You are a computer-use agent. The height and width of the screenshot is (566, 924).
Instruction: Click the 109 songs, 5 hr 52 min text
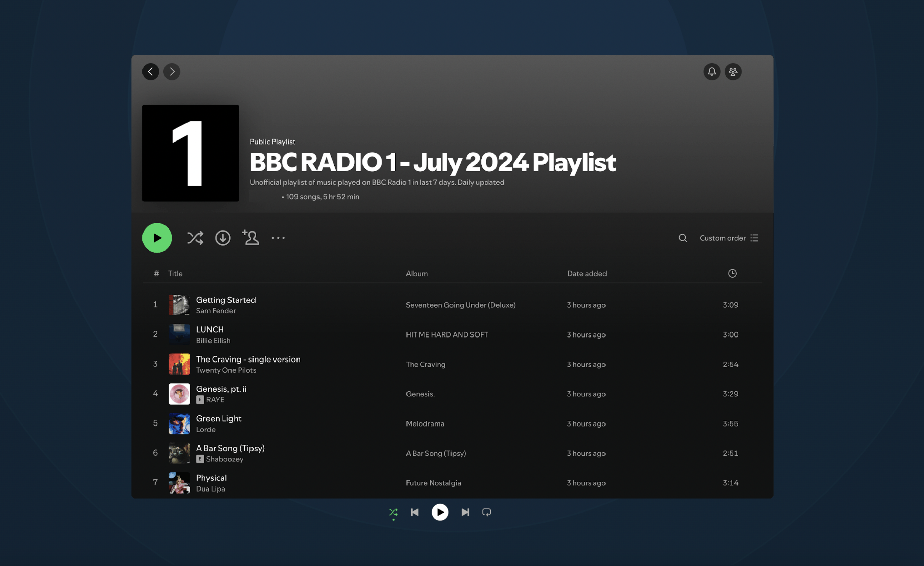(x=322, y=197)
